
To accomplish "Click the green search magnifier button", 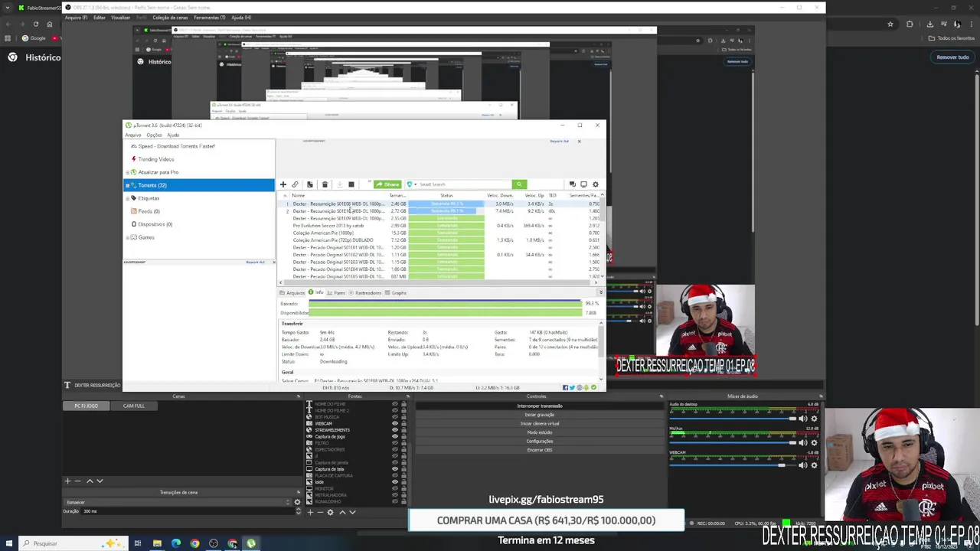I will (x=519, y=184).
